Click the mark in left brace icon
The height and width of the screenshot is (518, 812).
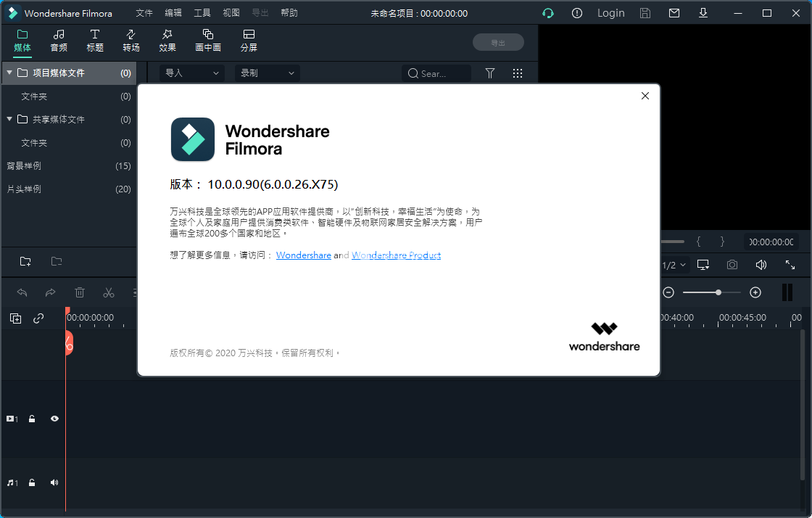tap(699, 242)
